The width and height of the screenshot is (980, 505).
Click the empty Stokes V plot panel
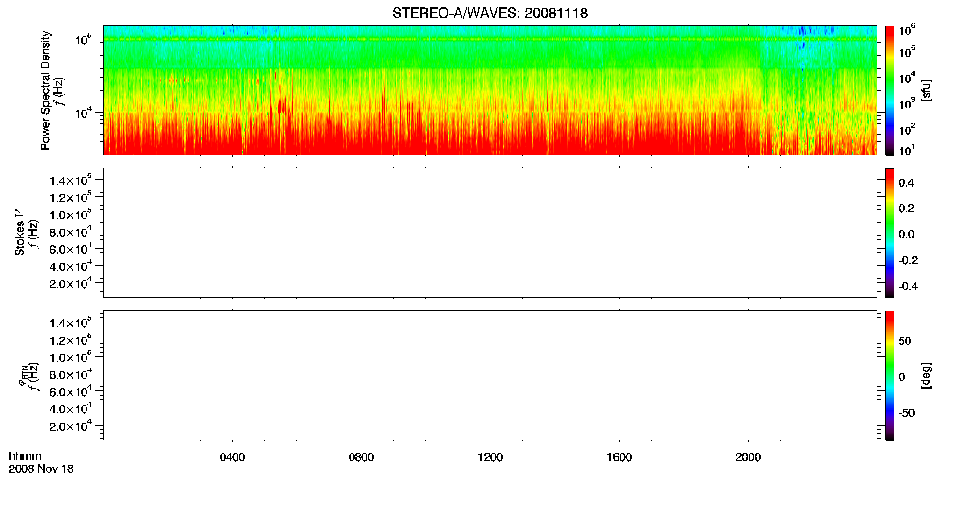pos(490,233)
